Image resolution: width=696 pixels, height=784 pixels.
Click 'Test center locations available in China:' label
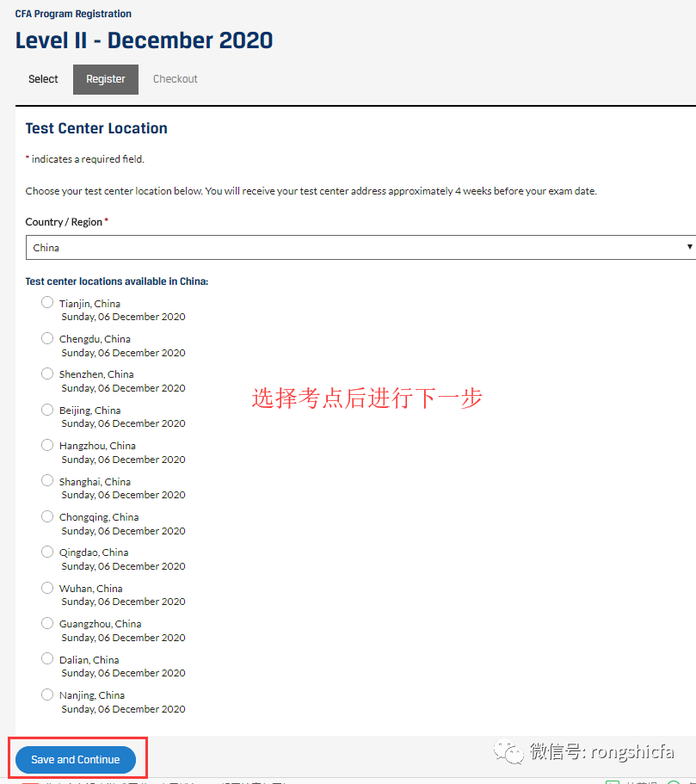point(117,281)
